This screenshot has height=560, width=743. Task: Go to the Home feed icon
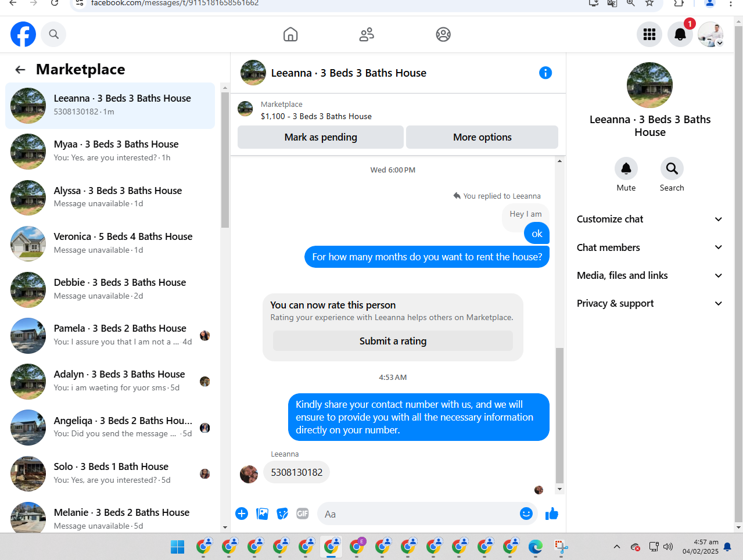[x=290, y=35]
